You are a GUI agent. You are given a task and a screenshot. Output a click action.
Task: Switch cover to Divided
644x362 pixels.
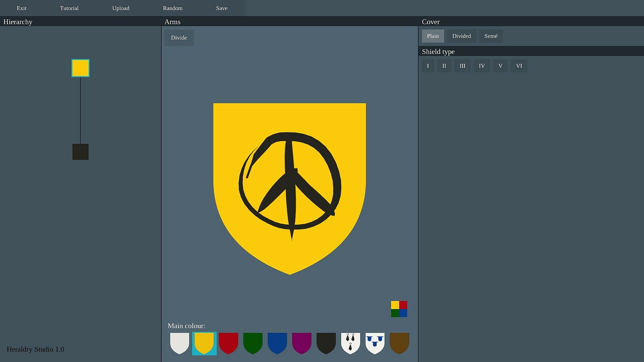(x=462, y=36)
